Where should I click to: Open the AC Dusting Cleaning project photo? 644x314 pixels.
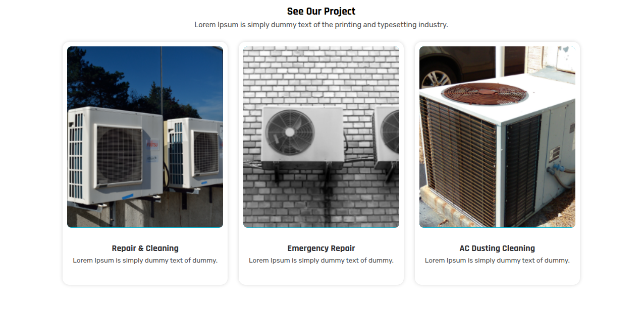[497, 137]
